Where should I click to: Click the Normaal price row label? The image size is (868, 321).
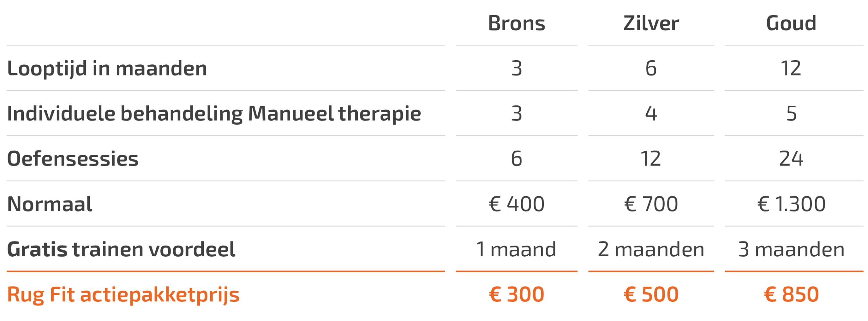[x=50, y=204]
